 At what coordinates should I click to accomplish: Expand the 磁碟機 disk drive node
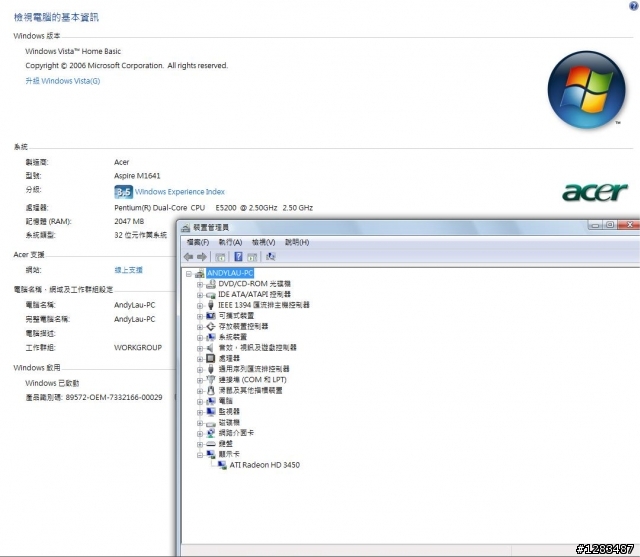click(200, 423)
